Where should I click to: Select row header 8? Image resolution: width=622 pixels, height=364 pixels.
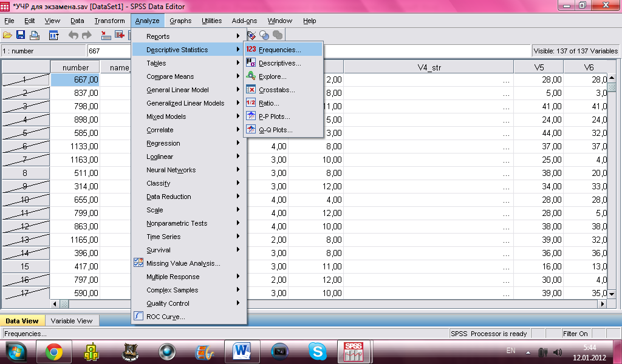pyautogui.click(x=26, y=173)
